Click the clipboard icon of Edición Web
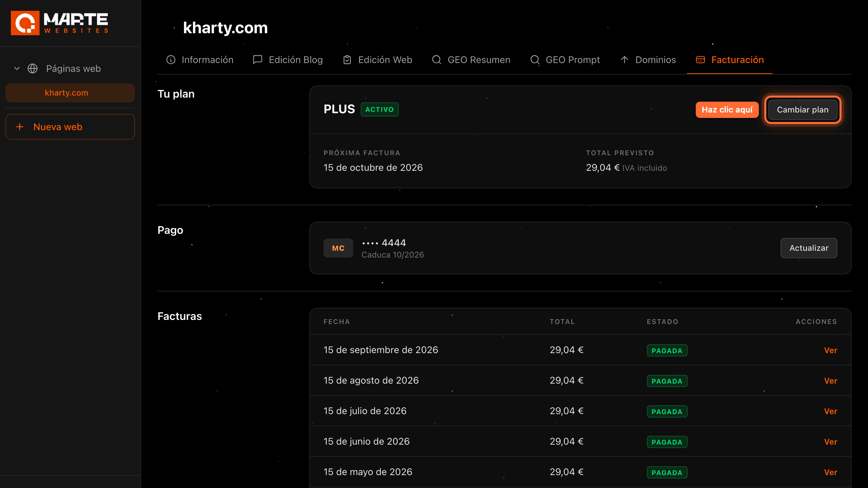 tap(347, 60)
